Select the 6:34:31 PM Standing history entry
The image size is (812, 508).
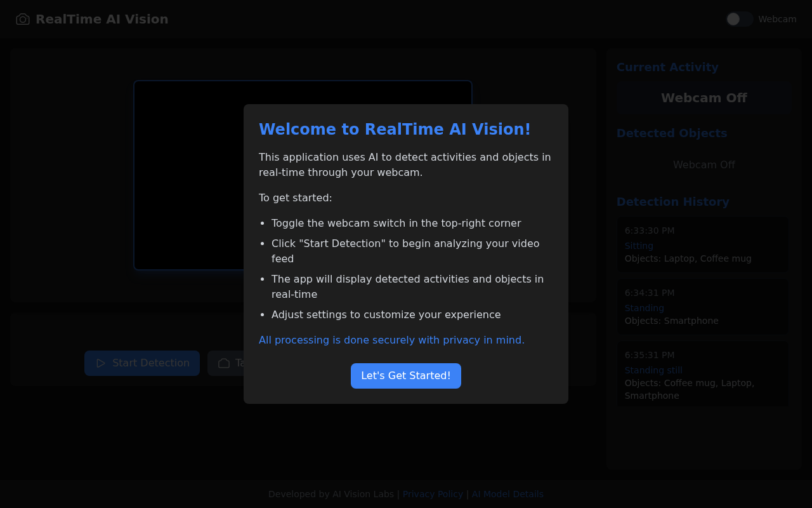pos(703,307)
